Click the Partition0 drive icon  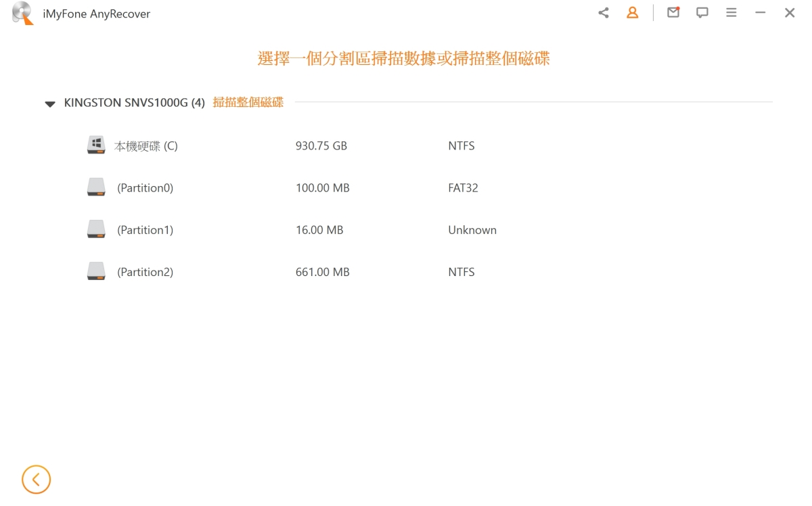96,187
